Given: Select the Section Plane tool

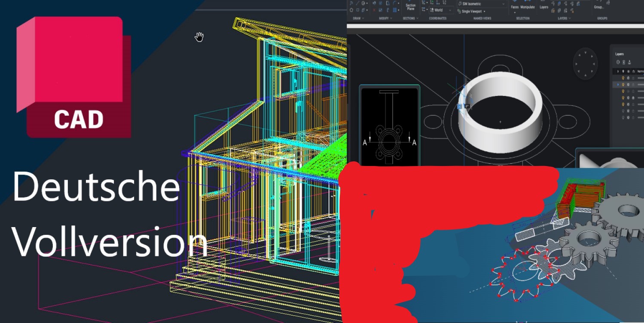Looking at the screenshot, I should pos(410,6).
